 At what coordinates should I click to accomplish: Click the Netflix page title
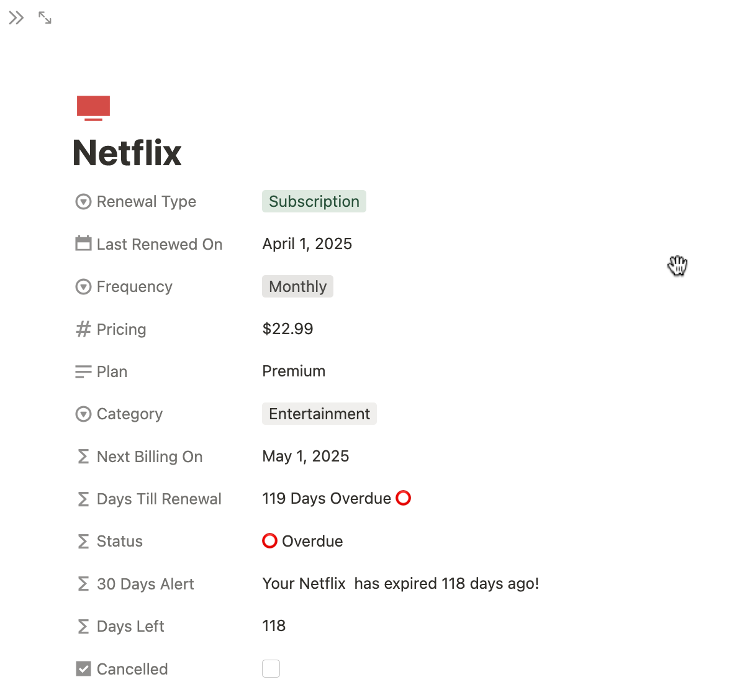pyautogui.click(x=127, y=153)
